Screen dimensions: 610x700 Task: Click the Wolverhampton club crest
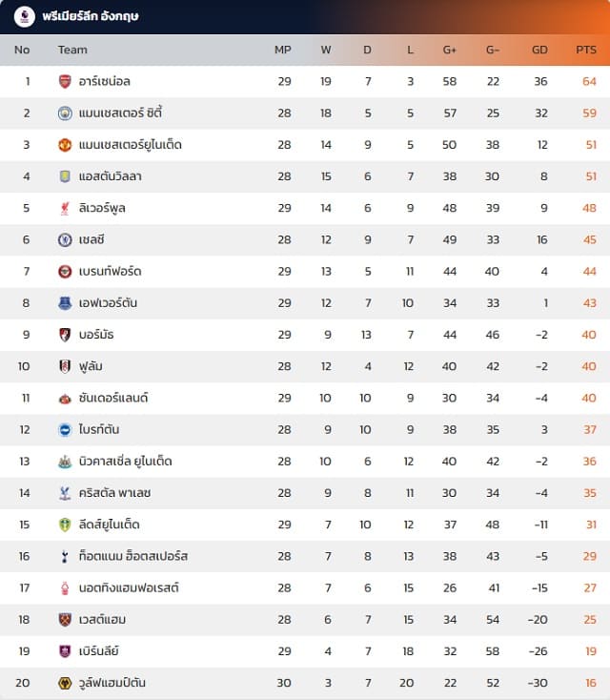(x=65, y=683)
